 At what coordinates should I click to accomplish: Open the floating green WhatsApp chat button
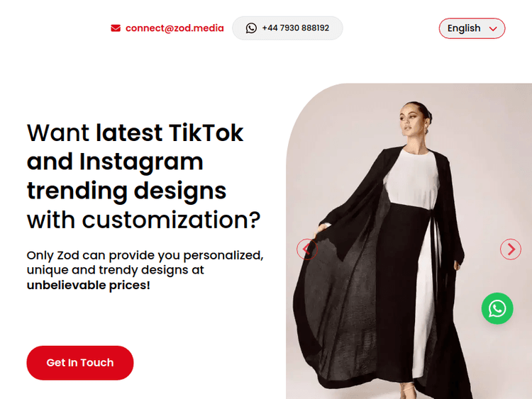click(x=497, y=308)
